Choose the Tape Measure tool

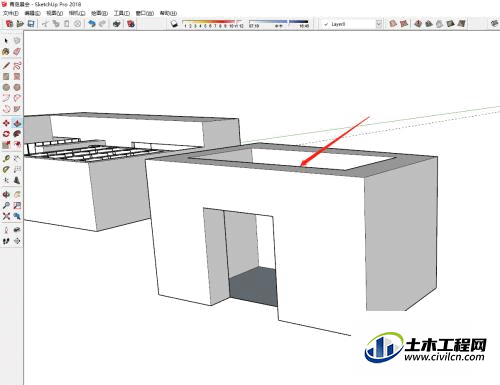pyautogui.click(x=6, y=159)
